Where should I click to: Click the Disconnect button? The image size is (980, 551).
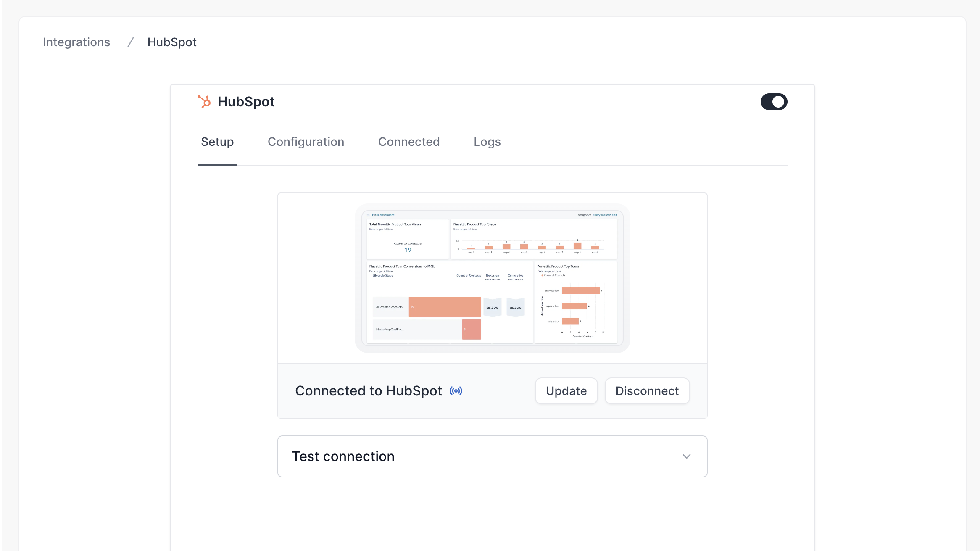point(647,391)
